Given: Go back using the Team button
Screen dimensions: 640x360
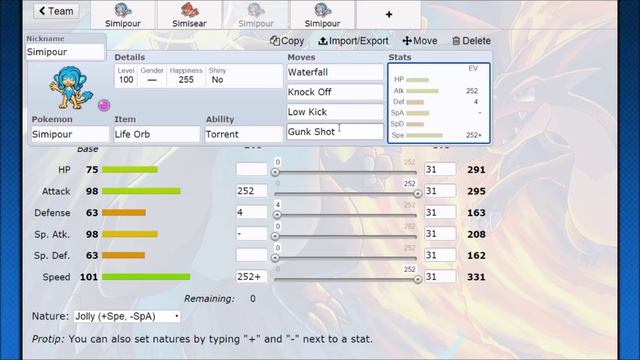Looking at the screenshot, I should [x=56, y=11].
